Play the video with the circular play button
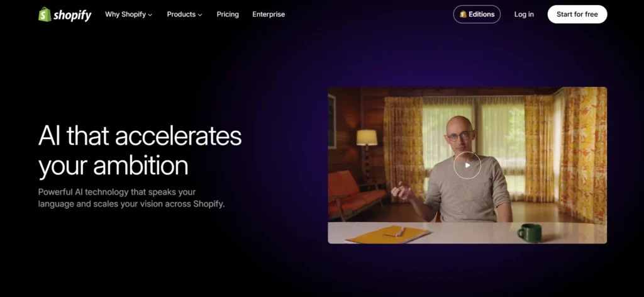 (x=467, y=165)
